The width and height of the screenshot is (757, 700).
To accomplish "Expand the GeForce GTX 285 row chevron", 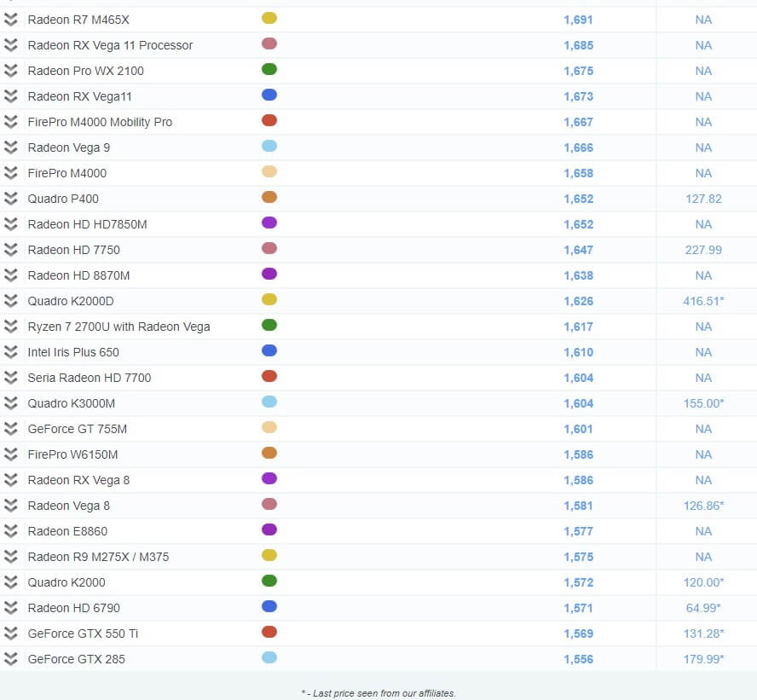I will tap(10, 659).
